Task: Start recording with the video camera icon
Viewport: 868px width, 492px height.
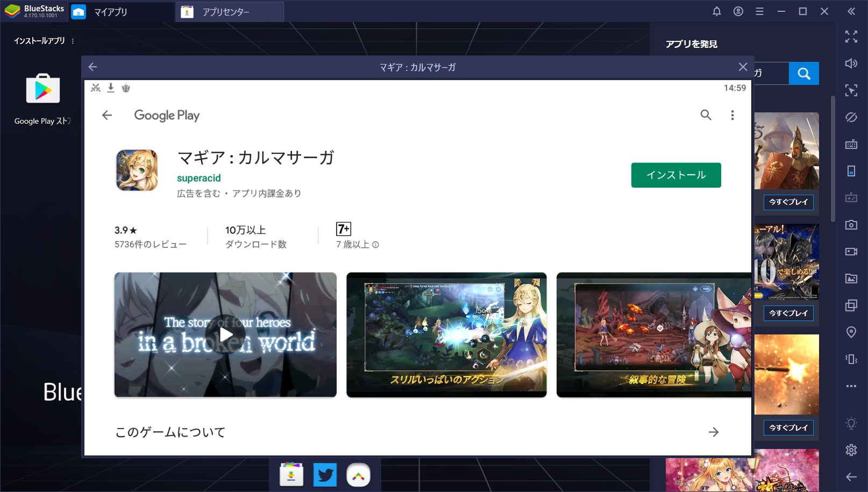Action: click(851, 252)
